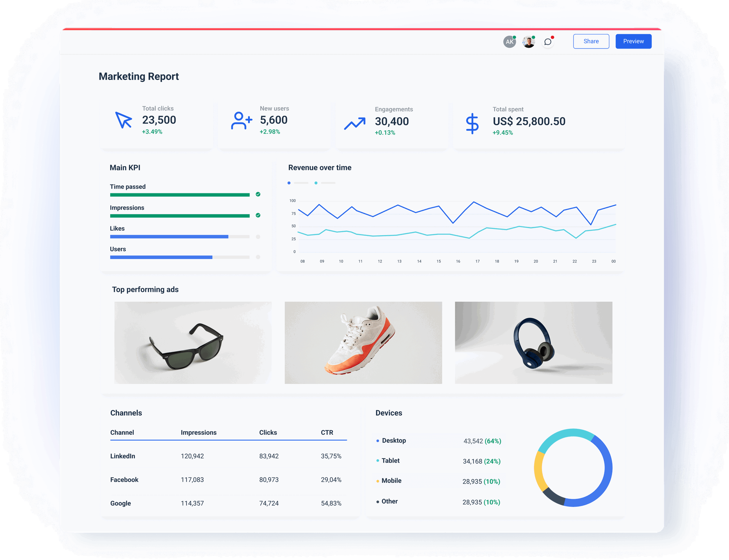Click the New users person icon
The width and height of the screenshot is (729, 560).
(241, 121)
